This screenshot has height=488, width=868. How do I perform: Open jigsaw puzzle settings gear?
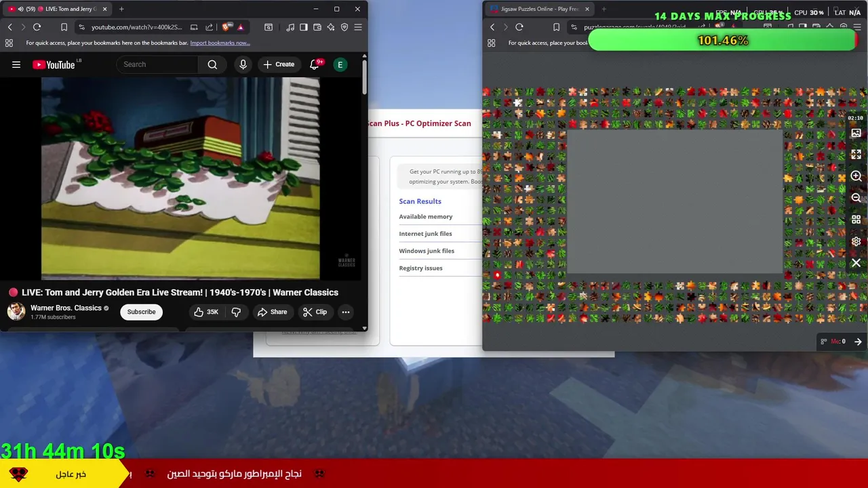pos(856,241)
